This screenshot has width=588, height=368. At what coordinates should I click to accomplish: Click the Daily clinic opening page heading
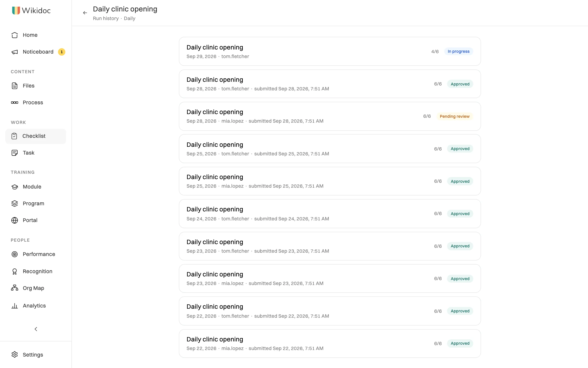point(125,9)
